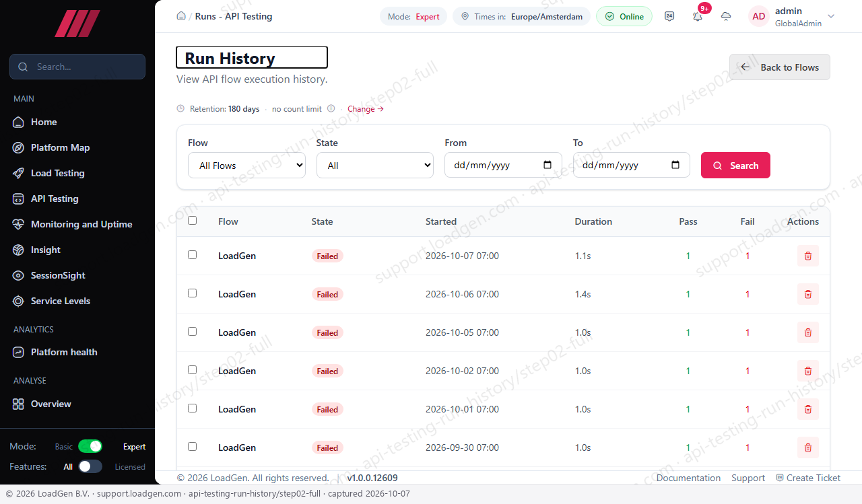Click the SessionSight eye icon
This screenshot has width=862, height=504.
point(18,275)
